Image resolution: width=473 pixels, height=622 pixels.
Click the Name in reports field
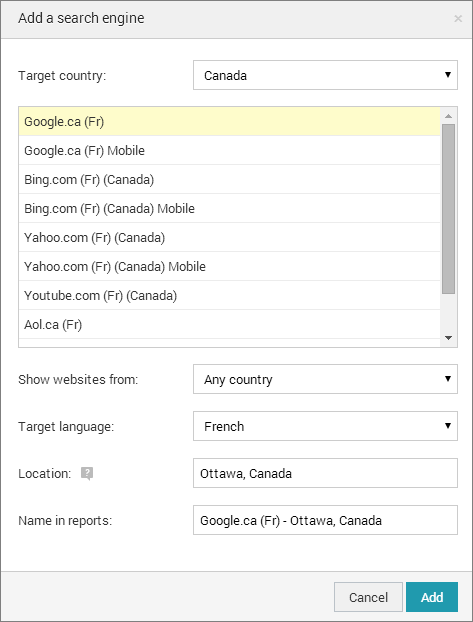(325, 520)
